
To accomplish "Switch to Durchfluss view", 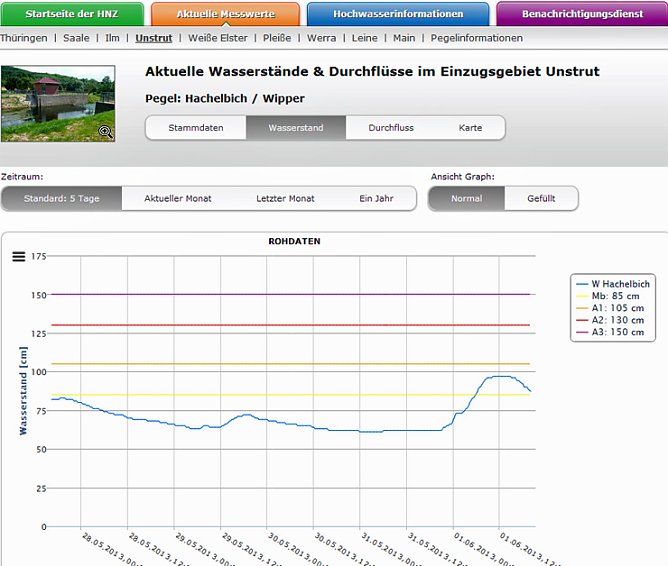I will [391, 128].
